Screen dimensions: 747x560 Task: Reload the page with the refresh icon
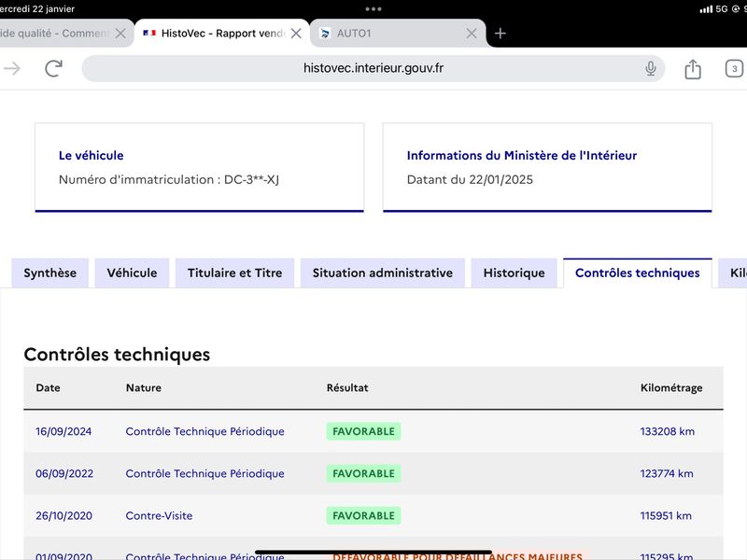(x=53, y=68)
